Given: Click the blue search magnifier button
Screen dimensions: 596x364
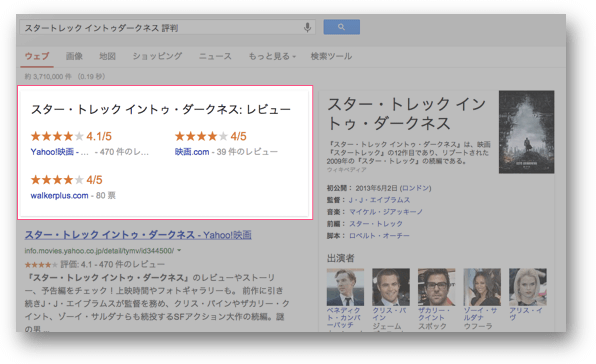Looking at the screenshot, I should tap(341, 27).
